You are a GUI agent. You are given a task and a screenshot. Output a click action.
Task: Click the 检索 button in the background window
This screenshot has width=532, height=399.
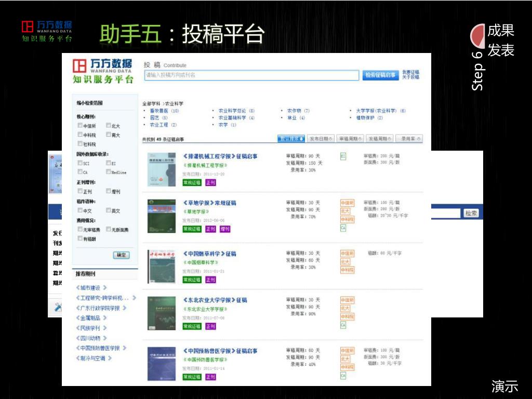point(471,213)
